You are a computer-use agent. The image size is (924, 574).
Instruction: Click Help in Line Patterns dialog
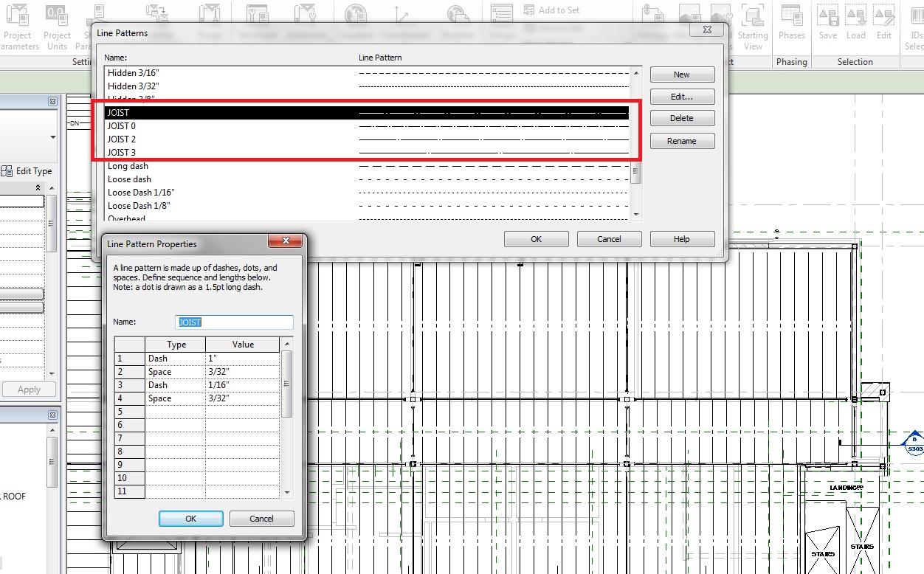(682, 239)
